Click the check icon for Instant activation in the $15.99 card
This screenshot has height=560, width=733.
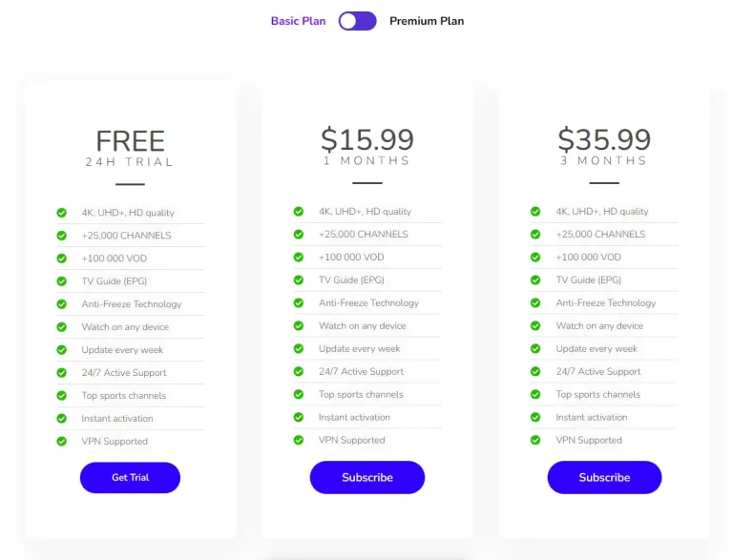(x=299, y=417)
